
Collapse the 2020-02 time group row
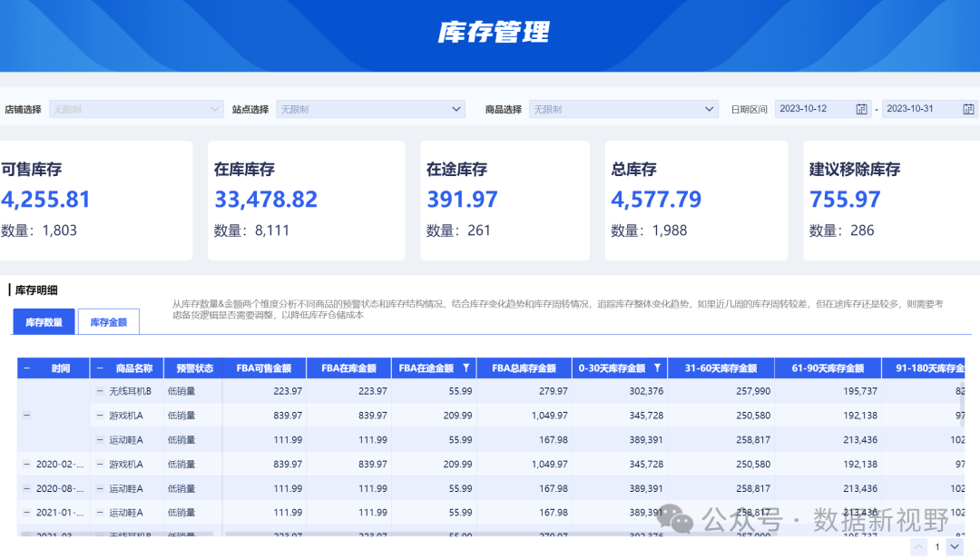point(26,464)
